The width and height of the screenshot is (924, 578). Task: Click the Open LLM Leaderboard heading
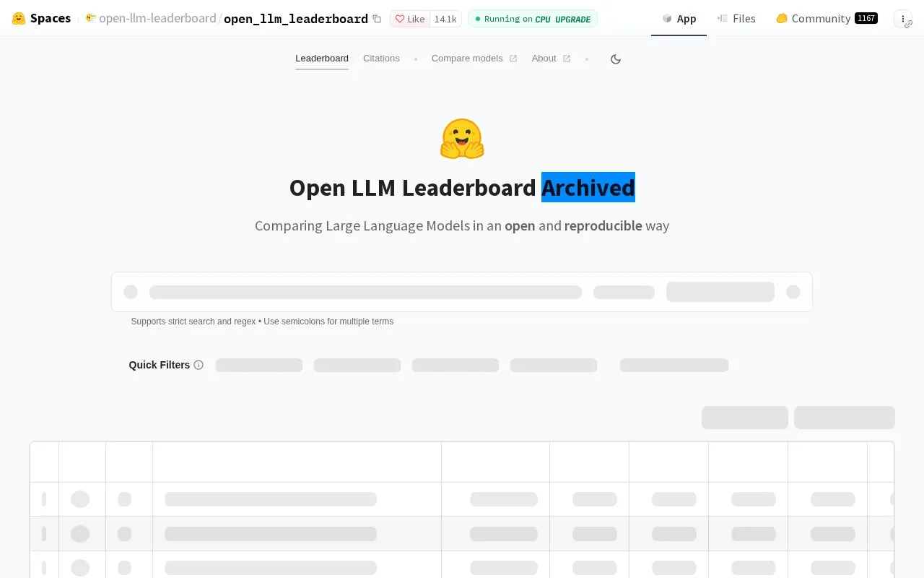[x=462, y=187]
